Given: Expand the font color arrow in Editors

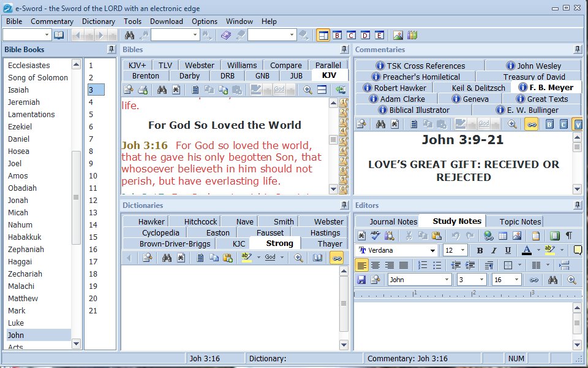Looking at the screenshot, I should pos(538,250).
